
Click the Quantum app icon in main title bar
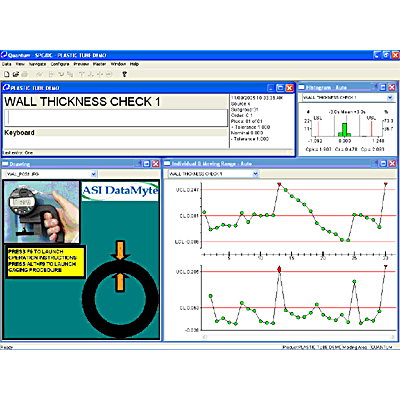click(x=4, y=55)
